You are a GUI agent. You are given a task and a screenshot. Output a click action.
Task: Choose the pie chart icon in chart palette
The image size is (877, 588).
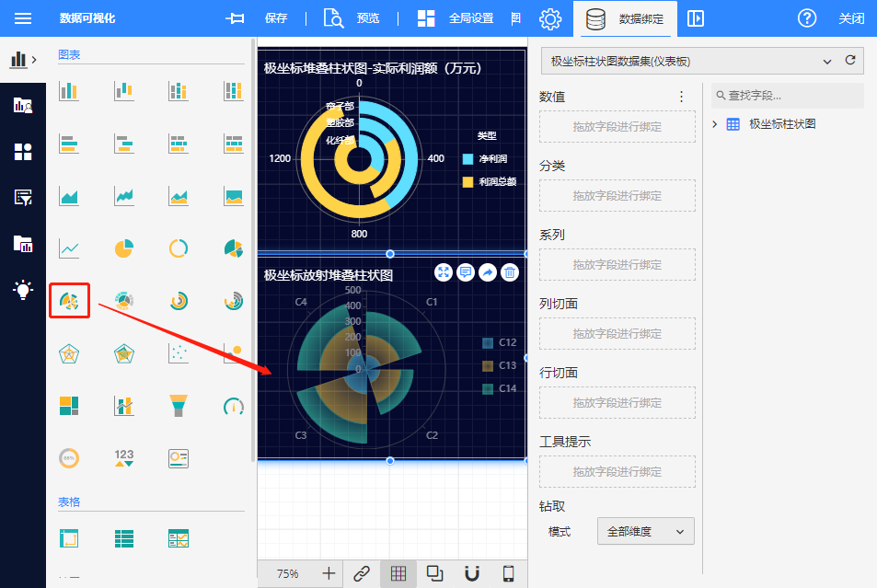123,248
